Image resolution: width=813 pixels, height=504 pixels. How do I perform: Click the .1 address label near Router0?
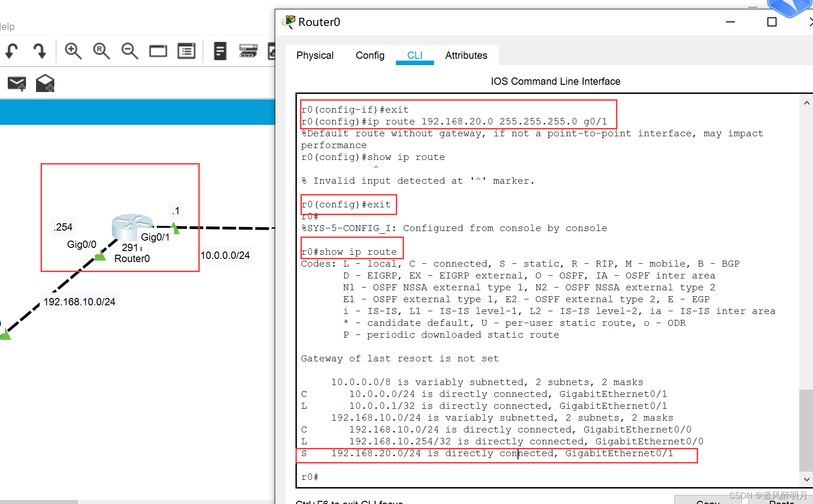click(176, 211)
